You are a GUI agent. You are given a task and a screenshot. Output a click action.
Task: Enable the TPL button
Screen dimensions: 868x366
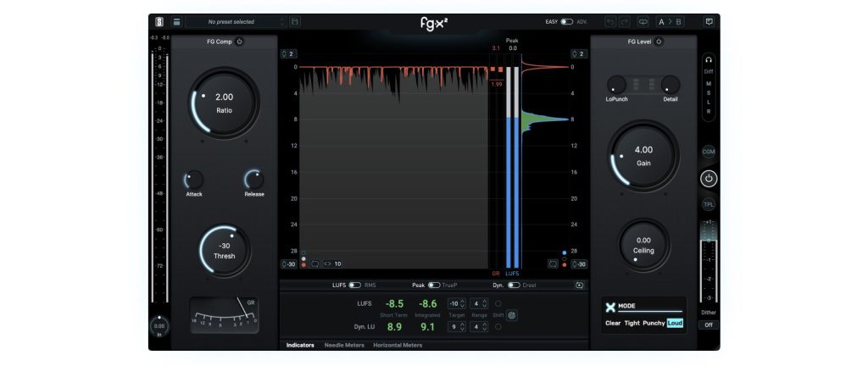[709, 204]
